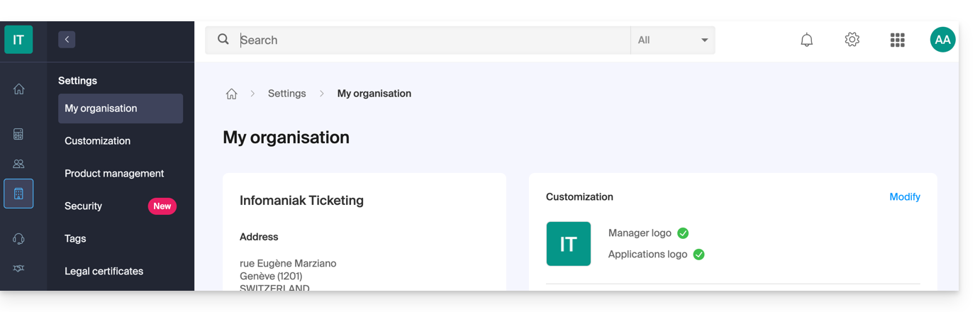Select the highlighted building icon in sidebar
The image size is (980, 312).
coord(18,194)
